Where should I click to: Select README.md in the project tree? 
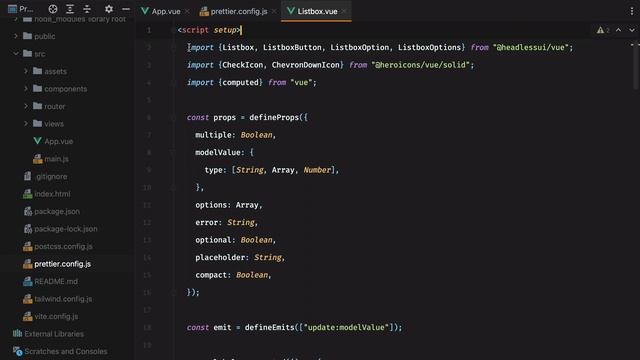(56, 282)
